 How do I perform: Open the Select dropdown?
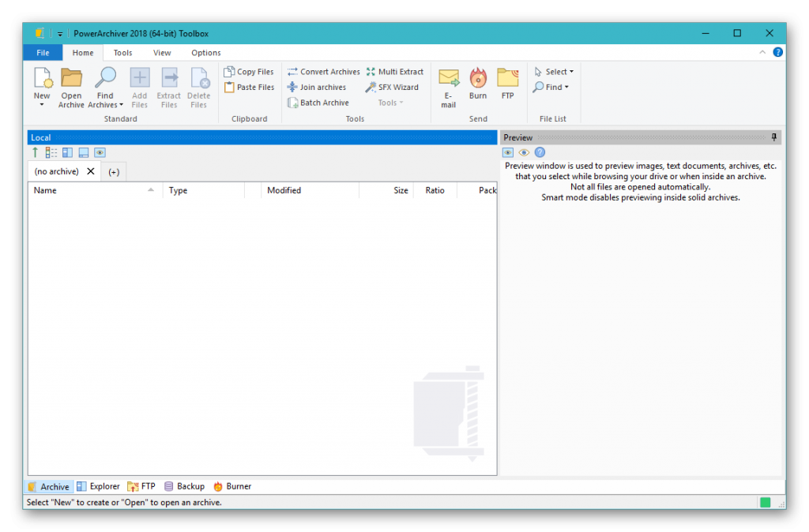pyautogui.click(x=554, y=71)
